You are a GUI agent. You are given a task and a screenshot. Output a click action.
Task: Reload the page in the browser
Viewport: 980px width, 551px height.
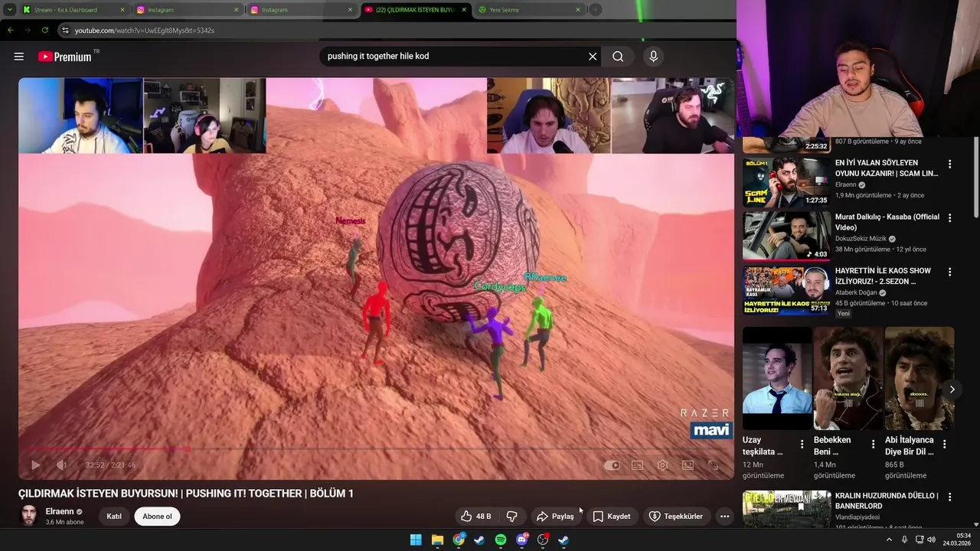(x=45, y=30)
